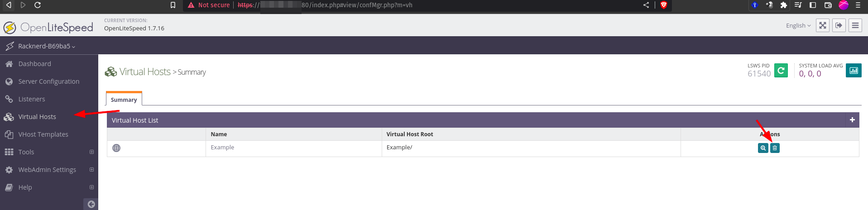Collapse the sidebar with the arrow button

91,204
